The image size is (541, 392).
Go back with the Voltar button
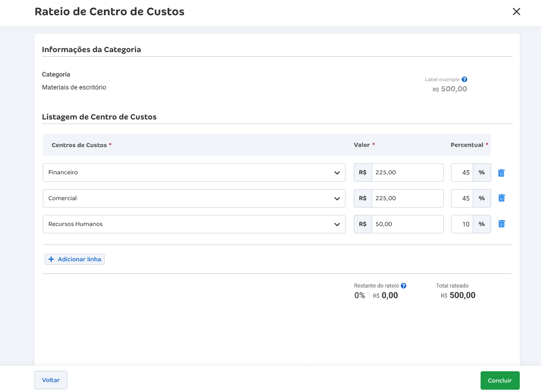[51, 380]
